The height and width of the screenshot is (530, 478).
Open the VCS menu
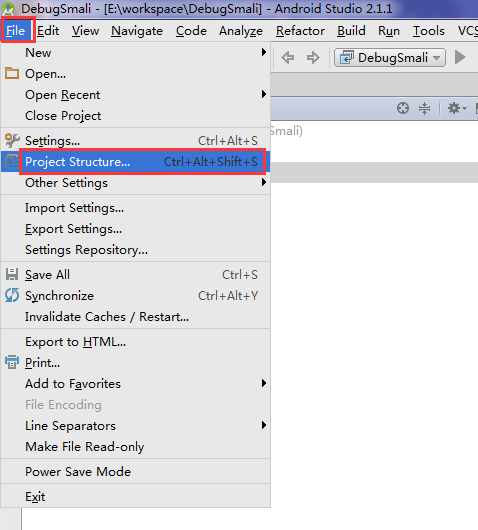[468, 31]
